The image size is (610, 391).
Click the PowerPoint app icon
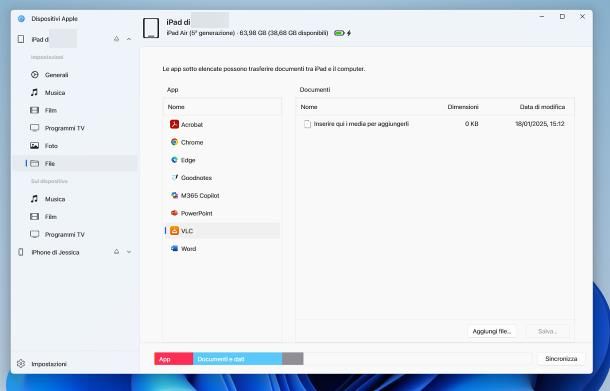pyautogui.click(x=174, y=213)
